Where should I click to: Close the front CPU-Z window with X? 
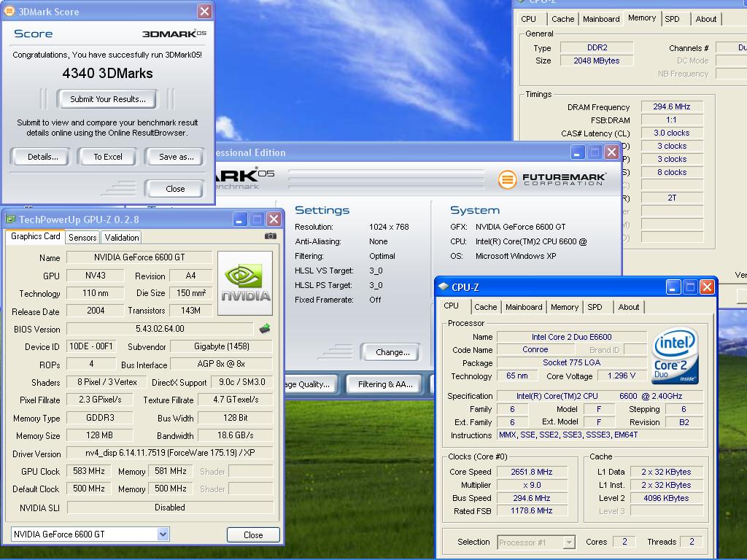coord(707,287)
